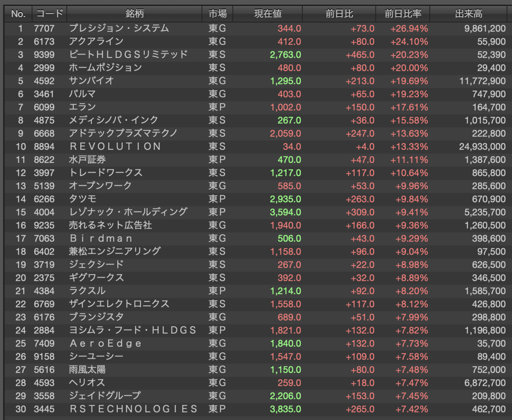
Task: Select the サンバイオ stock name
Action: coord(91,81)
